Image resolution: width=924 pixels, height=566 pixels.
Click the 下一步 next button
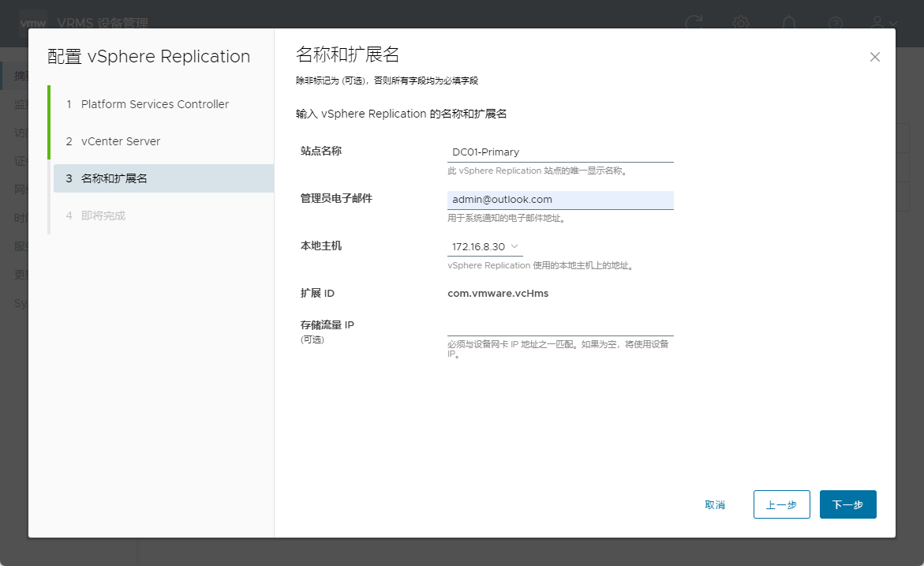pos(848,504)
